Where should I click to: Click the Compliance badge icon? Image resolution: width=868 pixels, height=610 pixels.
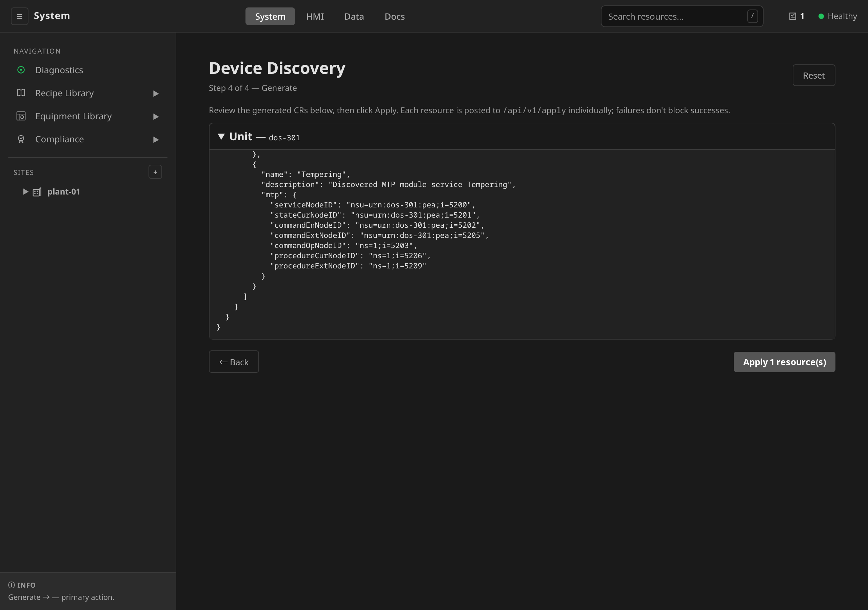[x=21, y=139]
